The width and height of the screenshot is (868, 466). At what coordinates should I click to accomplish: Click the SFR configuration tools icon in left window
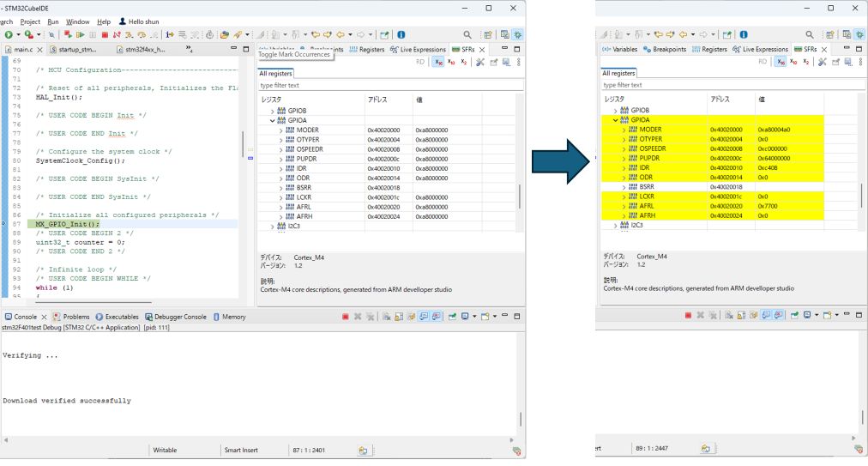point(480,62)
